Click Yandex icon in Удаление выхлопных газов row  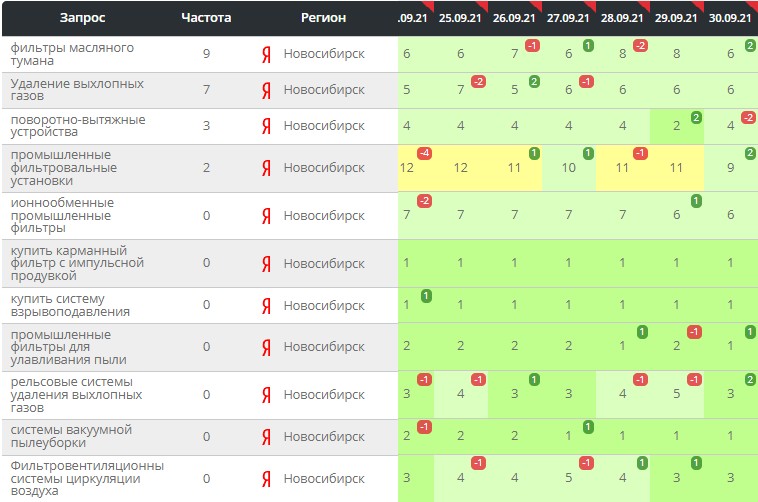pos(266,90)
